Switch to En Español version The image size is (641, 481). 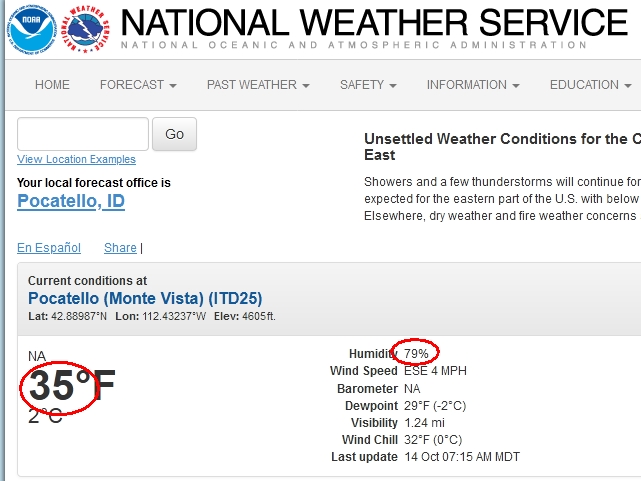pos(49,248)
